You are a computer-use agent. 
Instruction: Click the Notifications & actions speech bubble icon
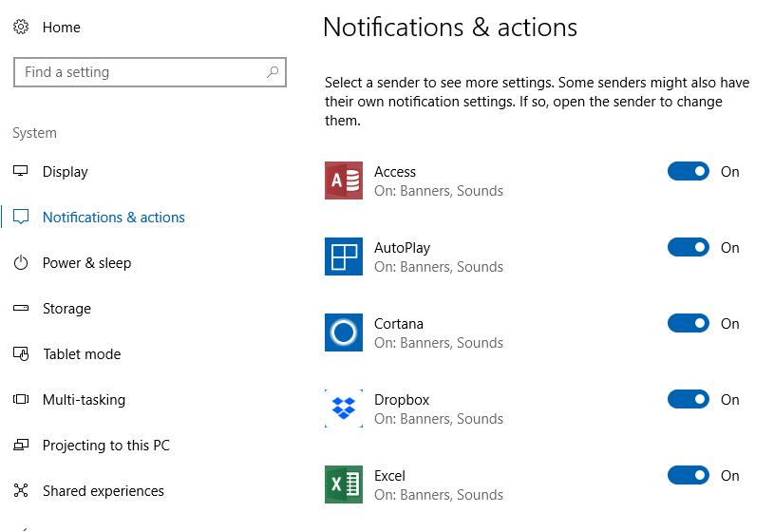point(21,217)
